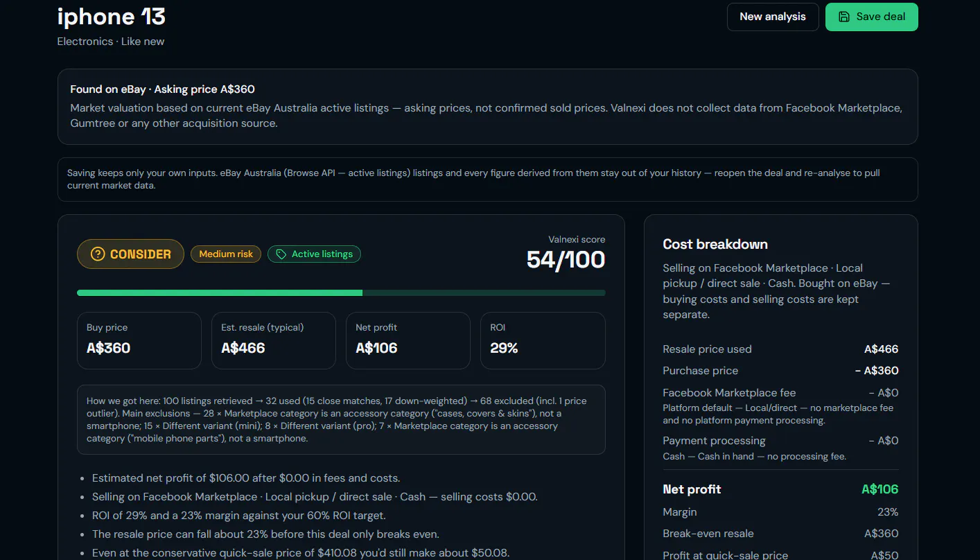Click the floppy disk icon on Save deal
This screenshot has width=980, height=560.
click(844, 17)
